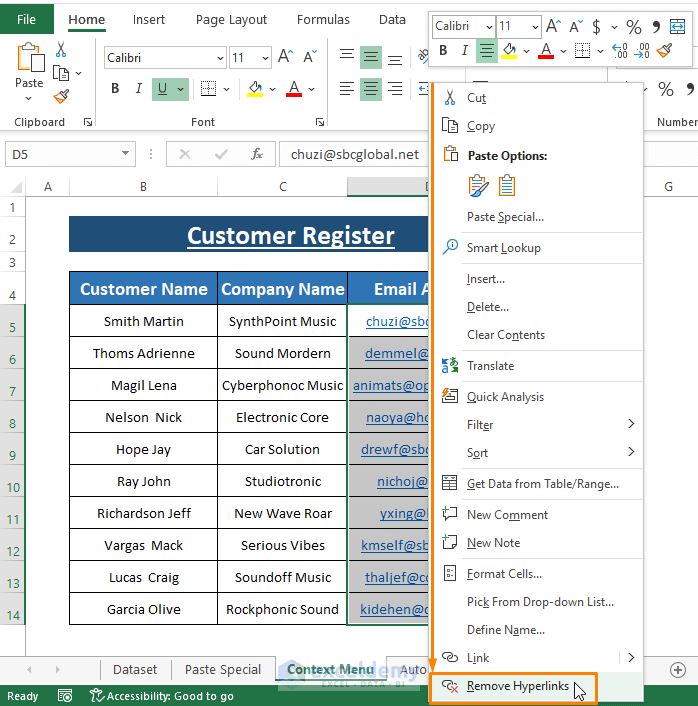This screenshot has height=706, width=698.
Task: Open the Font group dialog launcher
Action: [x=320, y=122]
